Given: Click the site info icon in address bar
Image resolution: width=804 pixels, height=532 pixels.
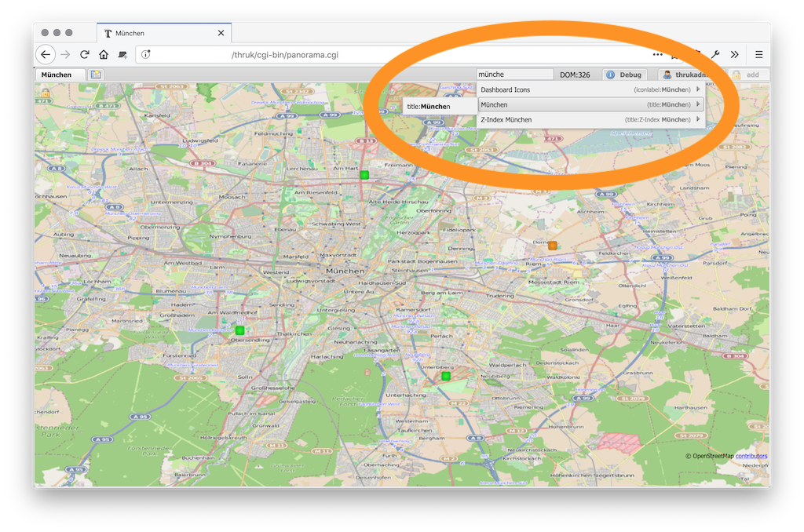Looking at the screenshot, I should pos(146,54).
